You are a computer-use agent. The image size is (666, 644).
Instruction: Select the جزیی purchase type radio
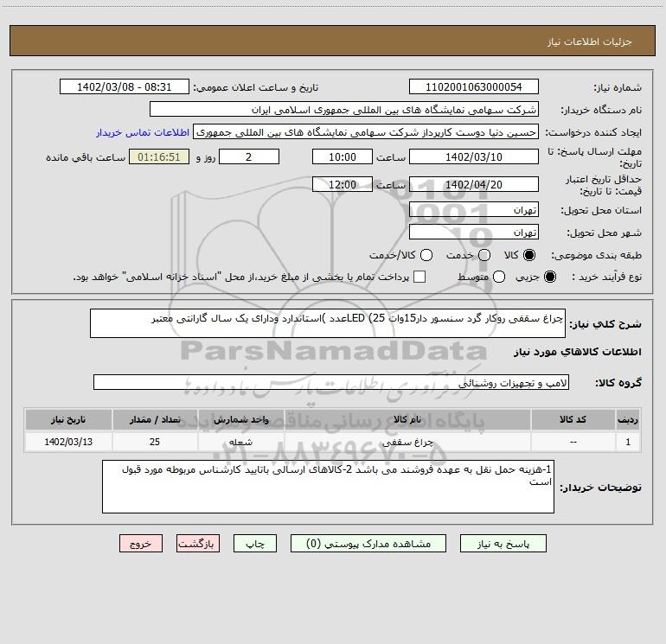tap(549, 277)
